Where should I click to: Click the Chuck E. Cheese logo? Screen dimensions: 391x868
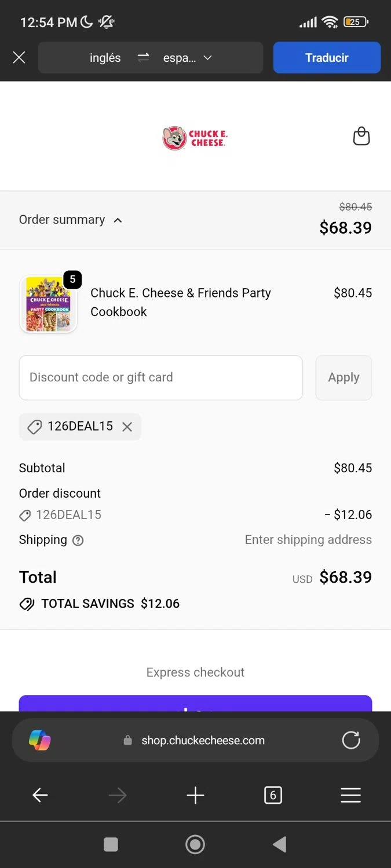pyautogui.click(x=195, y=138)
